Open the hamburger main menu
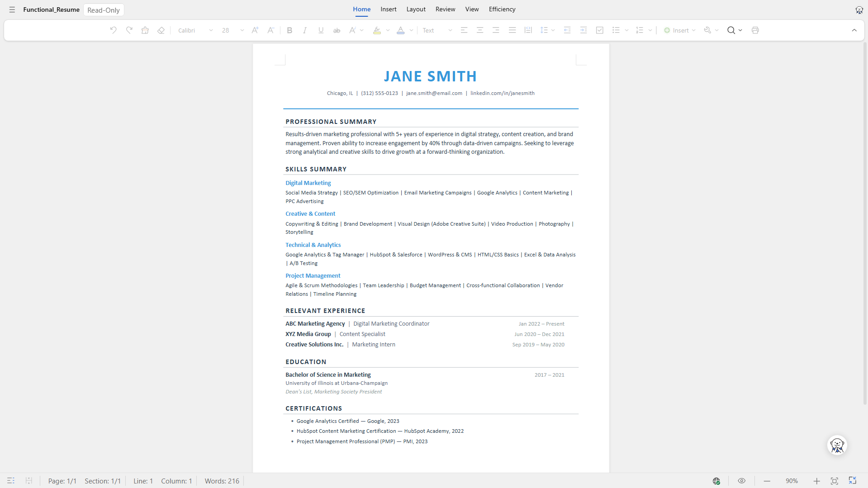The image size is (868, 488). [12, 9]
